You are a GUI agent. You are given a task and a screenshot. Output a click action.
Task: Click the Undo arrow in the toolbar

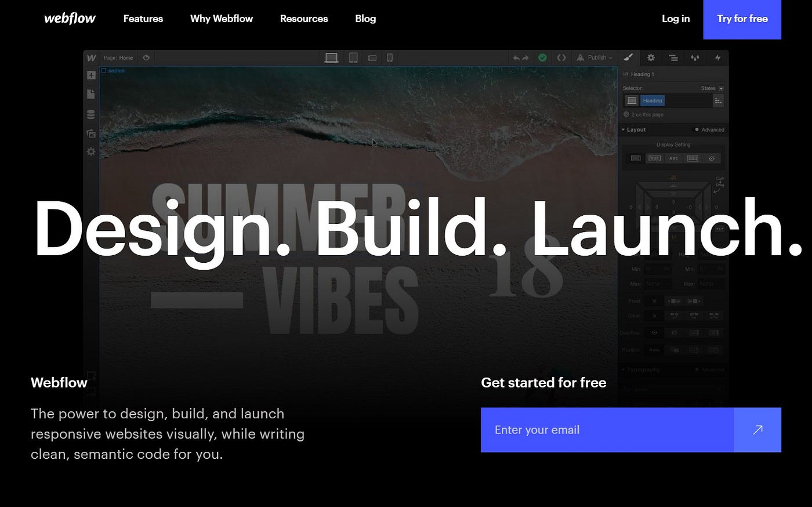(516, 57)
